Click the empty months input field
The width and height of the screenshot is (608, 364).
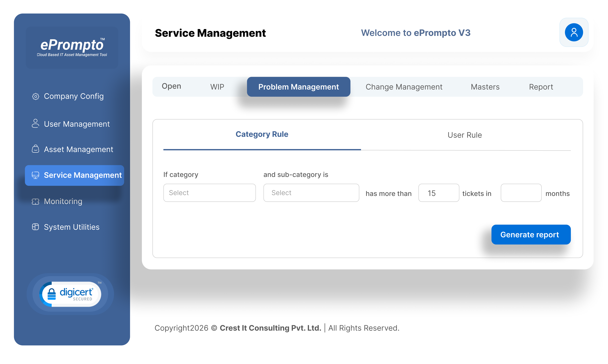(521, 193)
